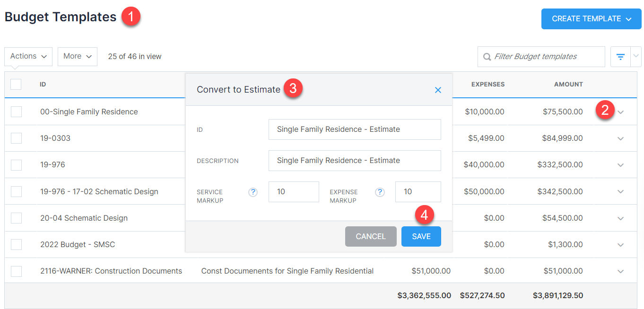Click the magnifier icon in the filter box
644x309 pixels.
click(x=487, y=56)
